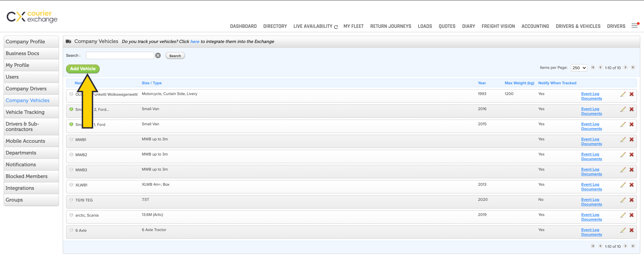This screenshot has width=644, height=268.
Task: Open the Drivers & Vehicles menu
Action: point(578,26)
